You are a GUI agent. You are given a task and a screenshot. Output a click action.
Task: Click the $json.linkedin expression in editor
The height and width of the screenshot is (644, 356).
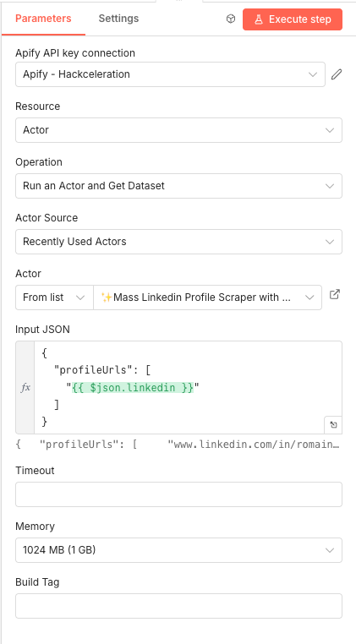point(133,387)
